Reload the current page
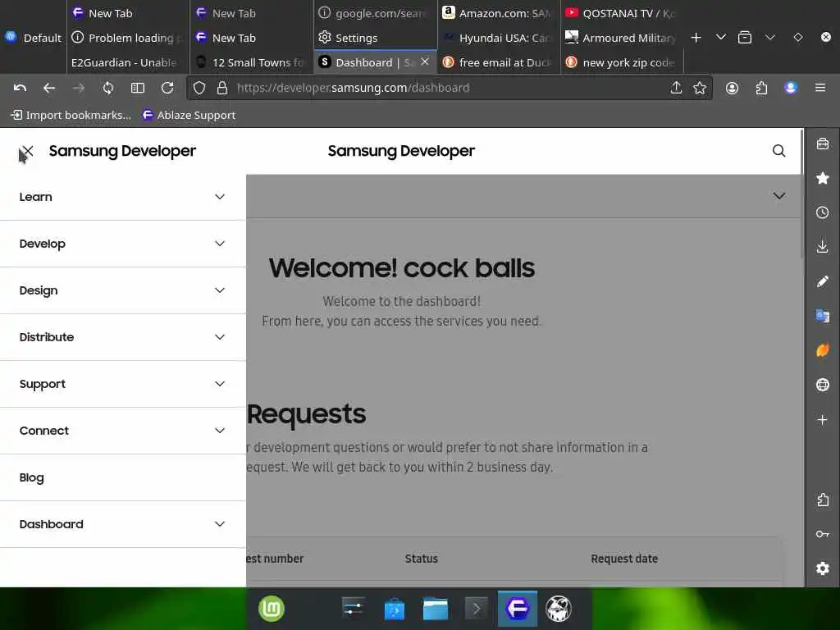 click(167, 88)
